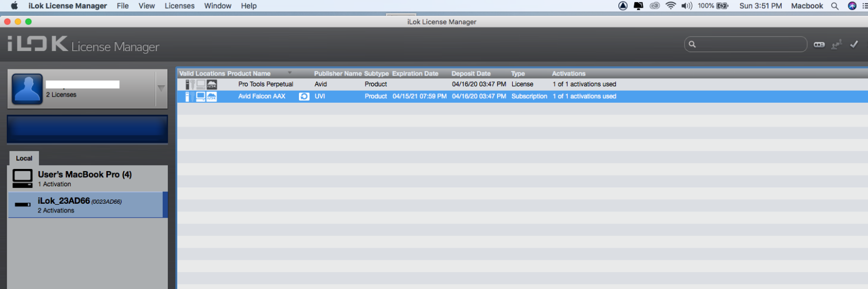Click the battery status icon
Screen dimensions: 868x289
point(722,6)
